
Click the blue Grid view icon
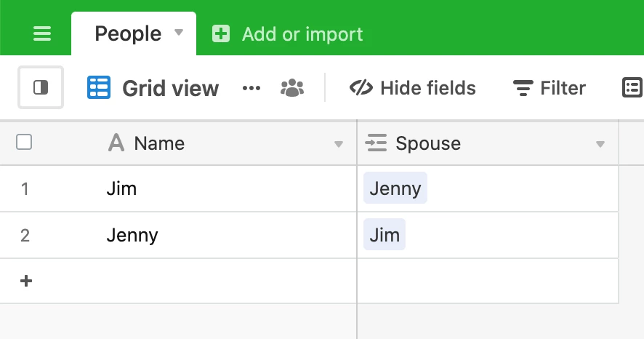tap(99, 87)
